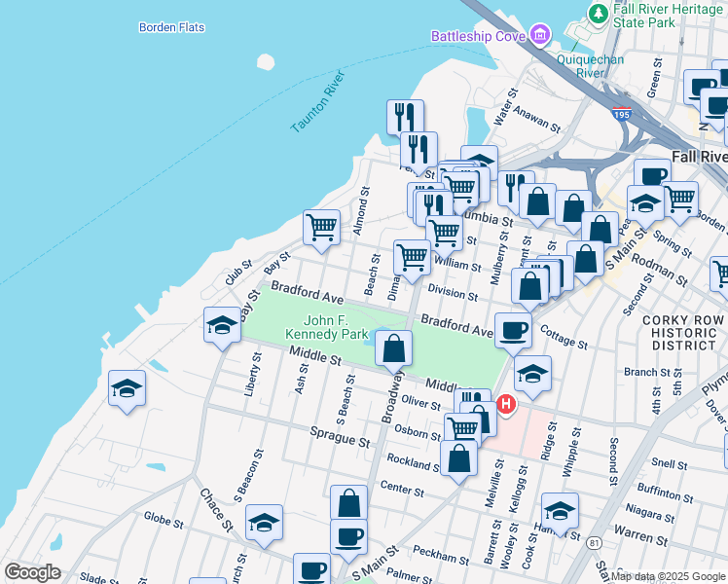Select the Rodman St street label
Screen dimensions: 728x584
tap(659, 270)
